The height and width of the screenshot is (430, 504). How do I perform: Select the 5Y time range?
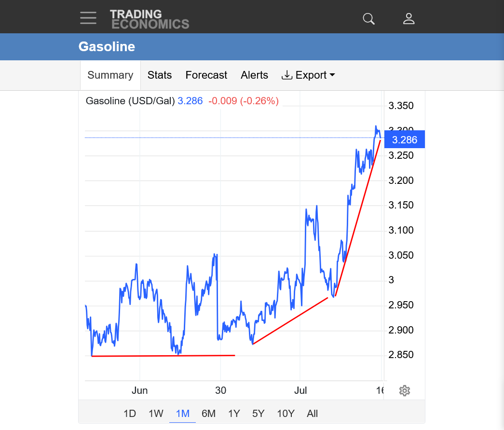pos(258,413)
